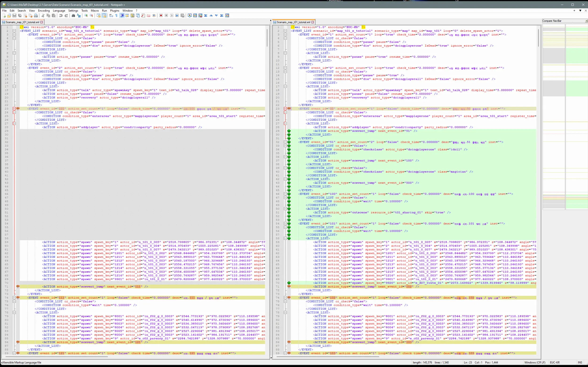Close the Compare NavBar panel
Image resolution: width=588 pixels, height=367 pixels.
click(586, 21)
